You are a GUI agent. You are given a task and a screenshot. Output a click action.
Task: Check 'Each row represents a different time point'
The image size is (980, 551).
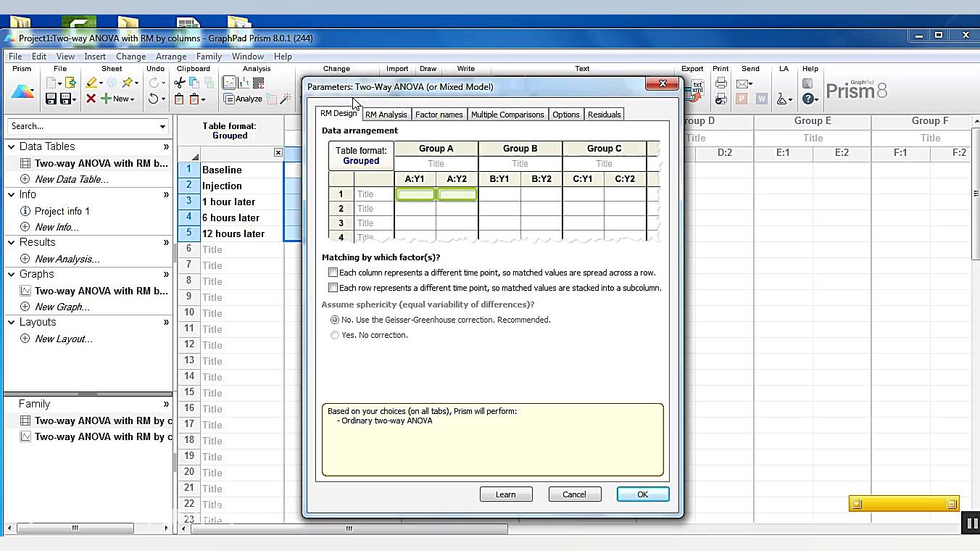333,288
